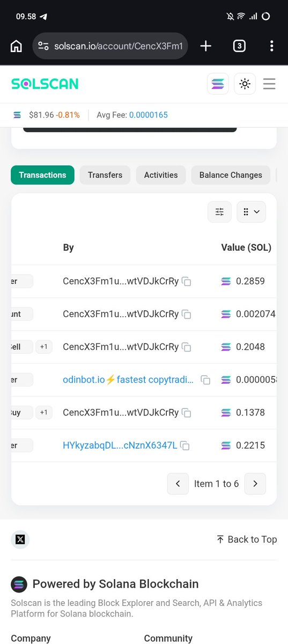Click the Sell action tag
This screenshot has width=288, height=644.
(22, 347)
